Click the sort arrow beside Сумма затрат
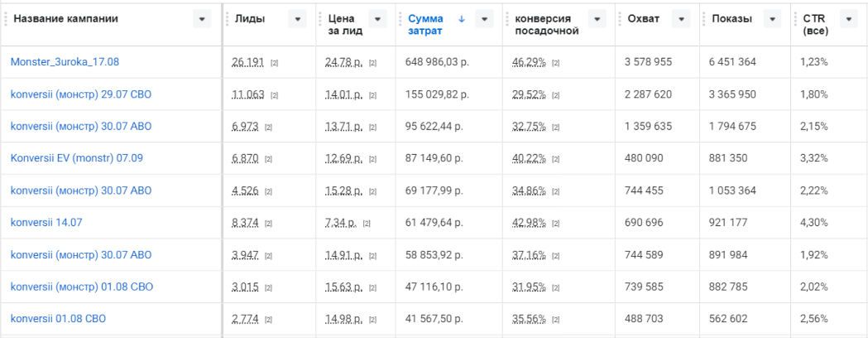Screen dimensions: 868x338 point(462,18)
